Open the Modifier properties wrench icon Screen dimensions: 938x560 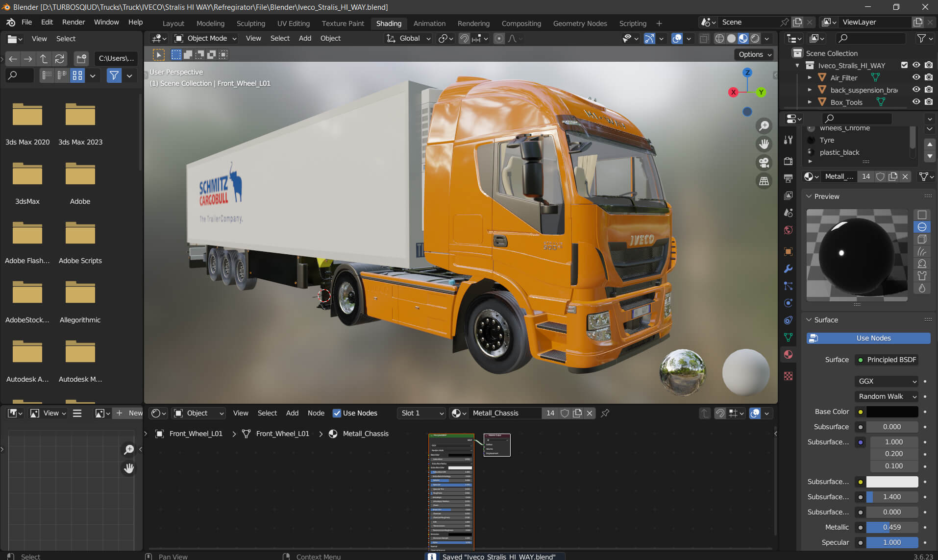(x=788, y=268)
